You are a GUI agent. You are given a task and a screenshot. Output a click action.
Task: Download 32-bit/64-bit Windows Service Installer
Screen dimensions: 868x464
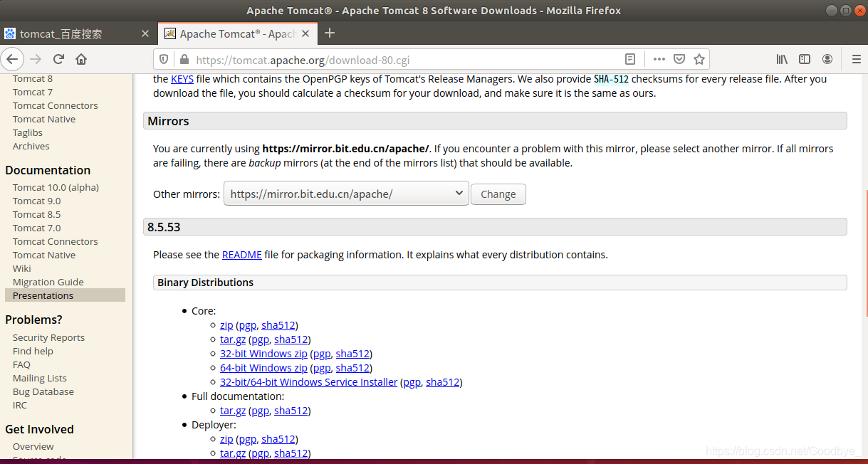[x=308, y=382]
